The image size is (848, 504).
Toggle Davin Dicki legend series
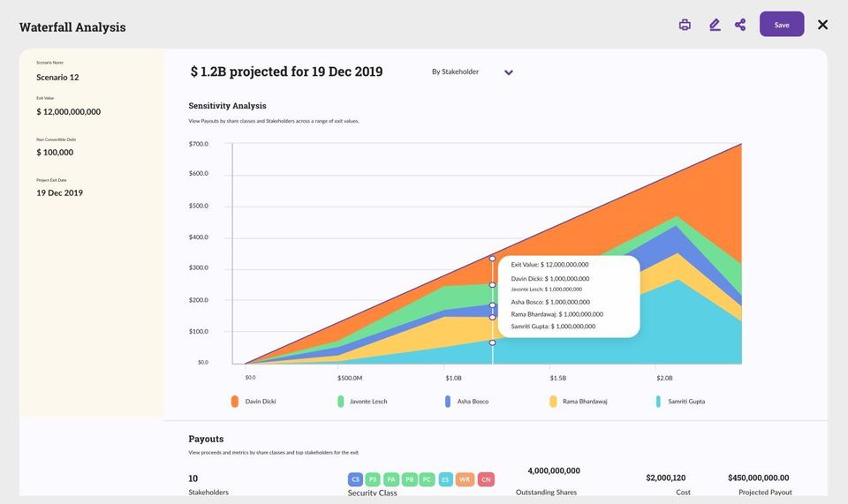coord(254,402)
